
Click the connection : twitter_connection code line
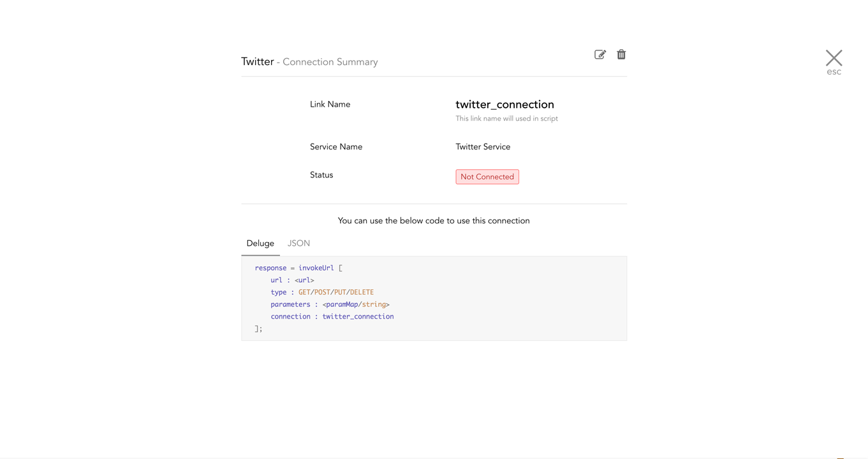click(332, 317)
